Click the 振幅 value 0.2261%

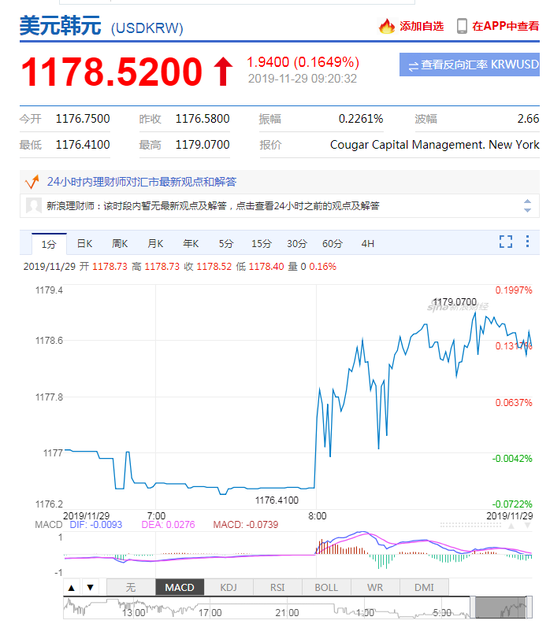361,119
